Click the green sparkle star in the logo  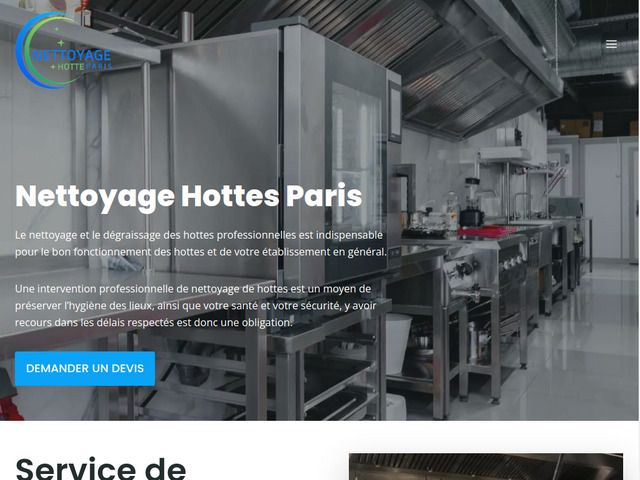pos(60,42)
